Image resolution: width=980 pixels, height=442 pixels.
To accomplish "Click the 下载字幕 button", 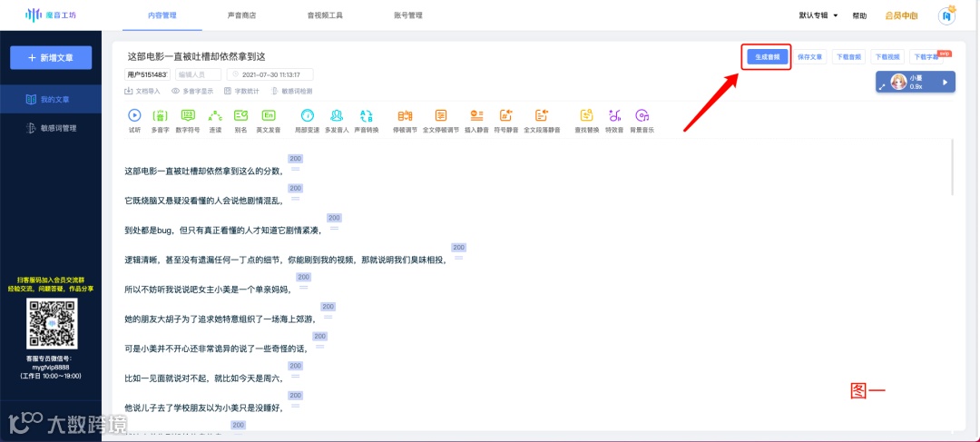I will click(x=926, y=57).
